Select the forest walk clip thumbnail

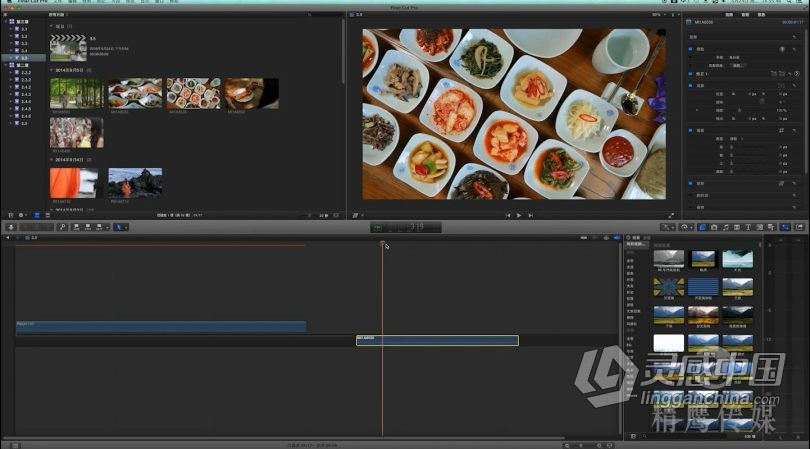click(76, 93)
